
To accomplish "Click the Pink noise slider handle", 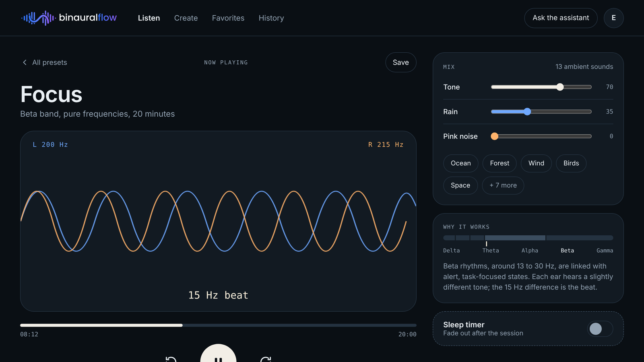I will coord(495,136).
